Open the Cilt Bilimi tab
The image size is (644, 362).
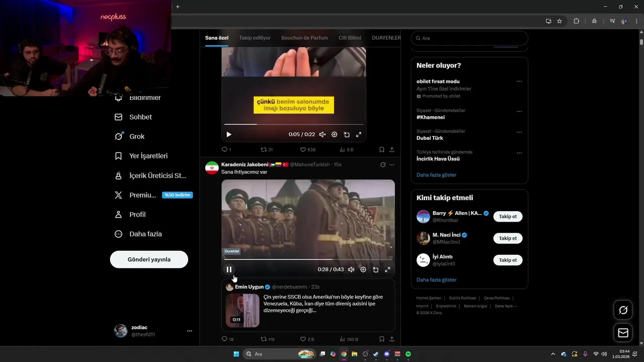coord(350,38)
